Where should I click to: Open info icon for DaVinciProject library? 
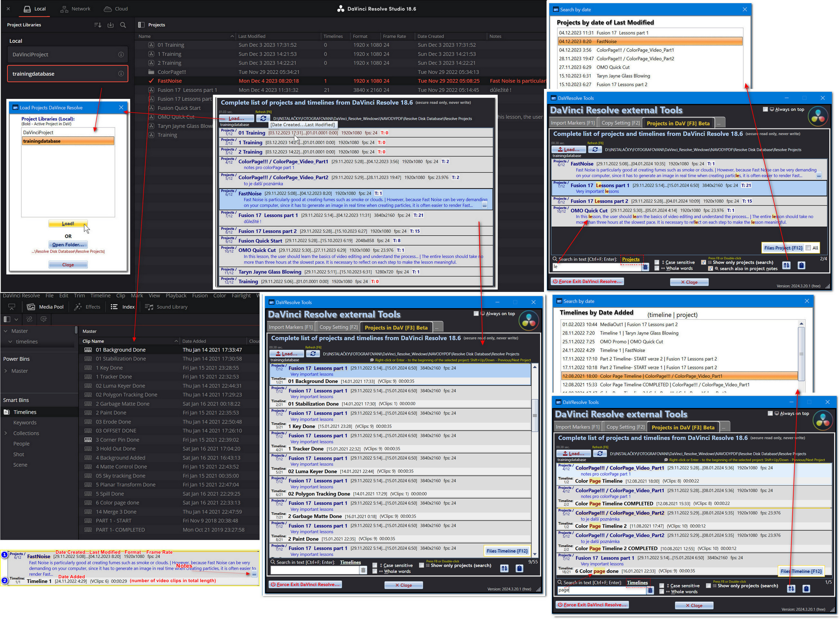click(x=121, y=54)
